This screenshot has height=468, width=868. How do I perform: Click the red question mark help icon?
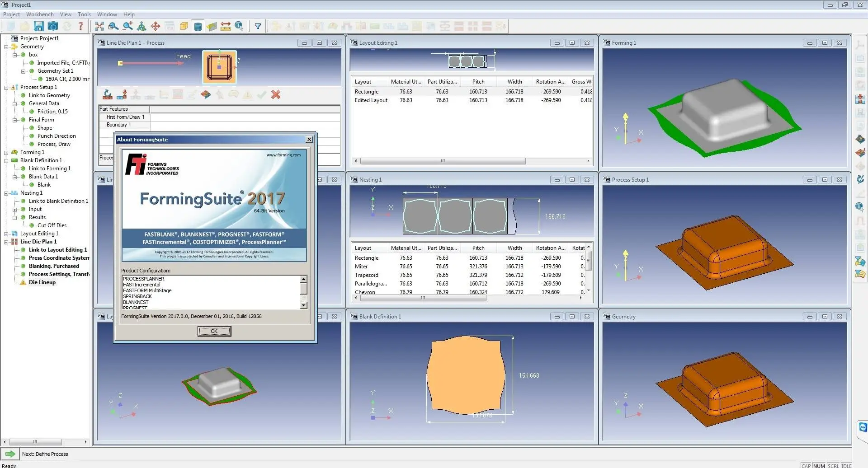(x=81, y=26)
